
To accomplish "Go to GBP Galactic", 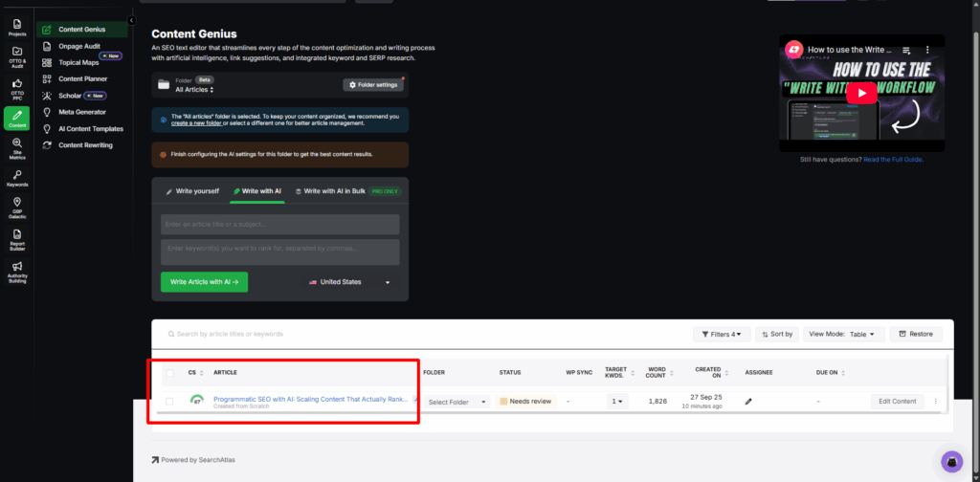I will 17,208.
